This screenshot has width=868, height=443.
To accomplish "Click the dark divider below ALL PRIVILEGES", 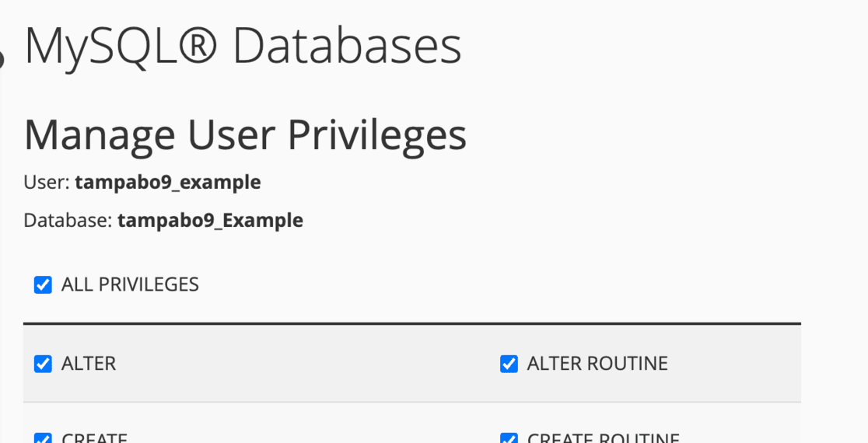I will (x=411, y=323).
